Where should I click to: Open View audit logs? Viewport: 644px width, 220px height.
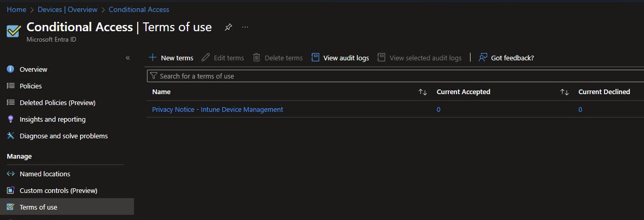[340, 58]
